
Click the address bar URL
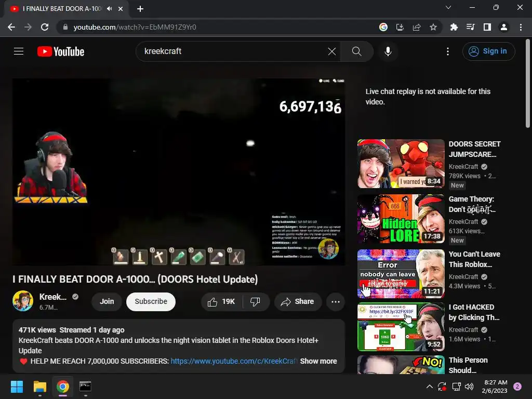point(135,27)
